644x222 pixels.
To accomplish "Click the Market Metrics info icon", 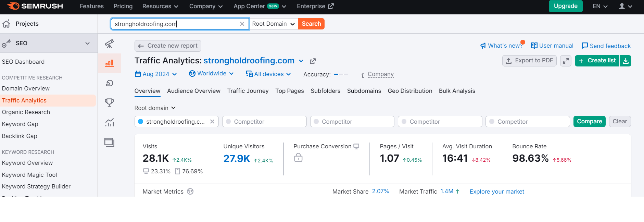I will click(x=190, y=192).
